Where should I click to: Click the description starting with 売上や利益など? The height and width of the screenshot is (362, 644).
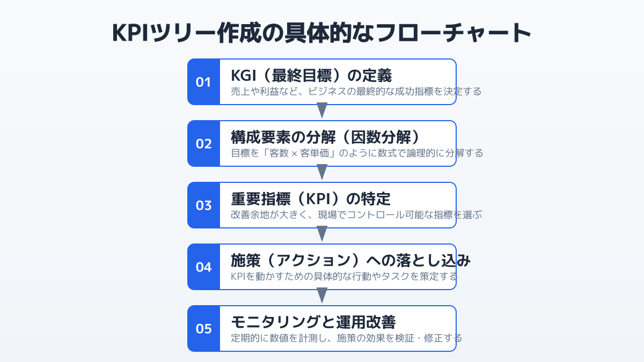(x=356, y=91)
